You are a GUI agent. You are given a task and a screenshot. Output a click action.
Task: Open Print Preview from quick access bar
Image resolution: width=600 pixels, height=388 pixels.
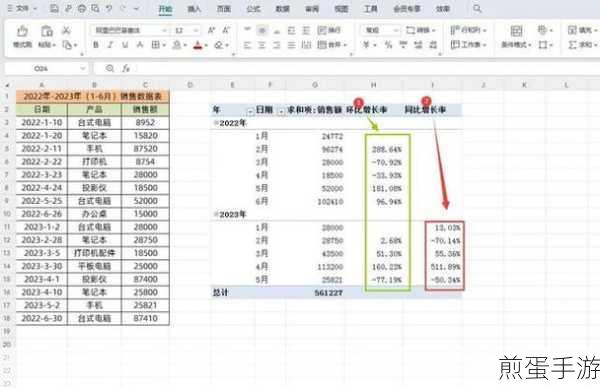[x=95, y=8]
